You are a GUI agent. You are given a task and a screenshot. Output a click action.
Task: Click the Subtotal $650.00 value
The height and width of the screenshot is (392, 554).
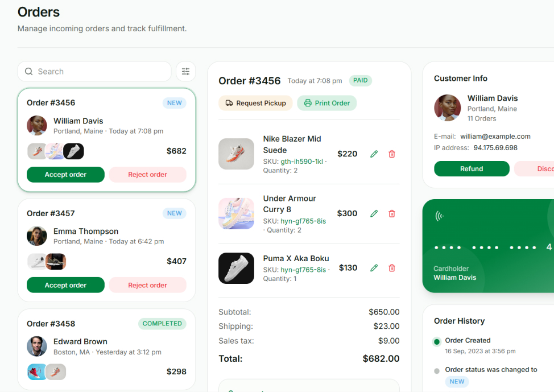(384, 312)
